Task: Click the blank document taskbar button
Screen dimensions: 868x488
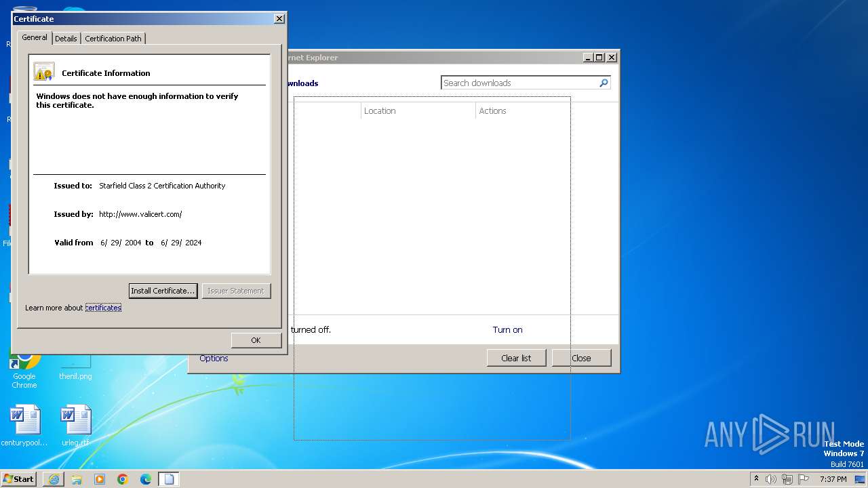Action: click(x=169, y=479)
